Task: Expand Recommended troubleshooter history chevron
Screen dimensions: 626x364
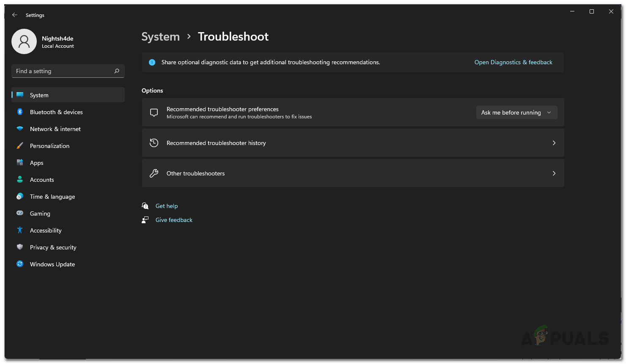Action: tap(554, 143)
